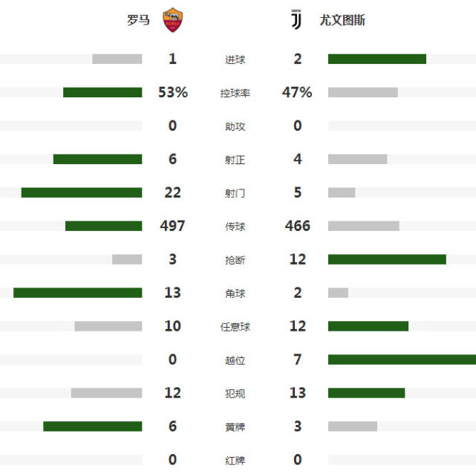Click Juventus's green offside bar
476x474 pixels.
[402, 360]
